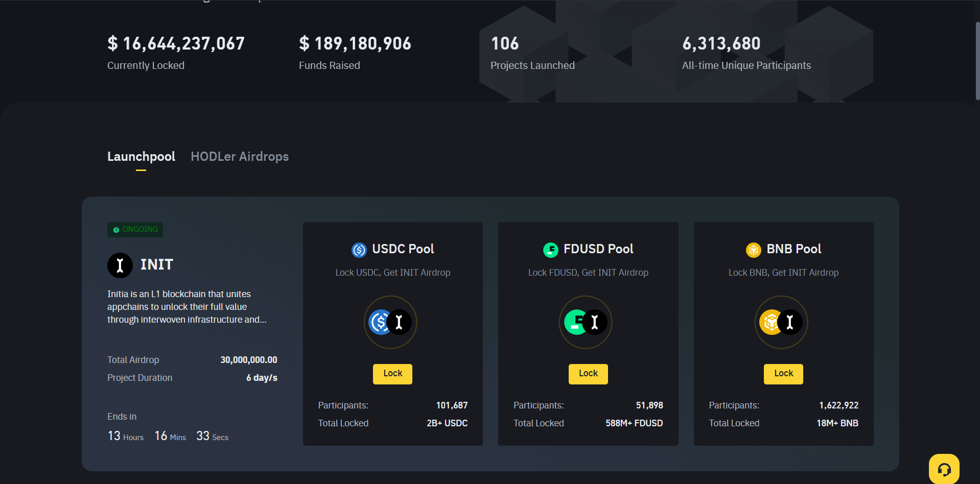Click the circular BNB-INIT pair icon
Image resolution: width=980 pixels, height=484 pixels.
click(x=781, y=322)
